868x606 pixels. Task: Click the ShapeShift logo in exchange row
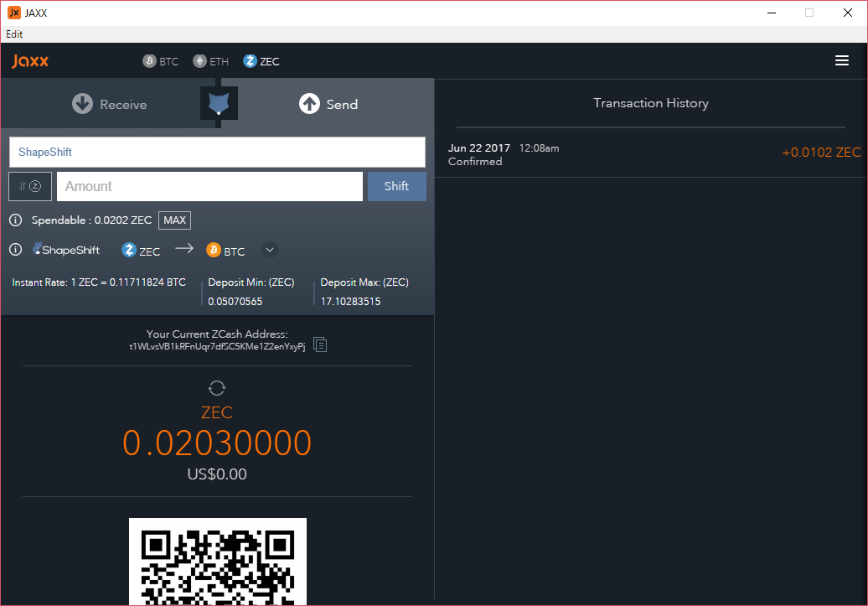(66, 249)
